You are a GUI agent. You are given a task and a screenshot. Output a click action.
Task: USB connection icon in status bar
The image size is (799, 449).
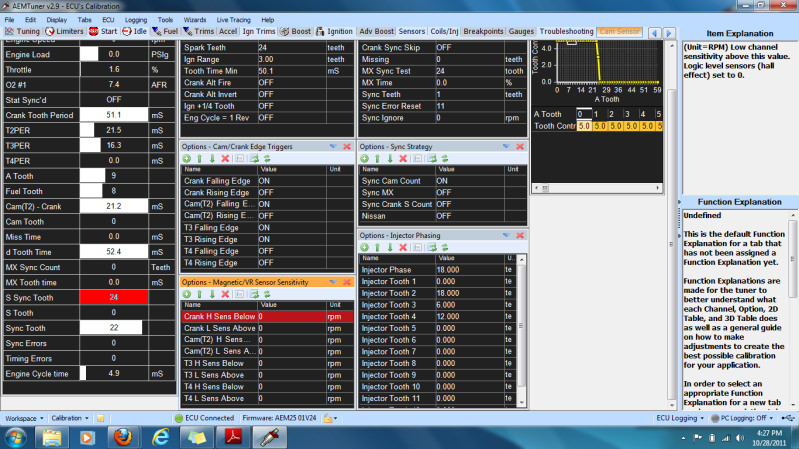(x=787, y=418)
